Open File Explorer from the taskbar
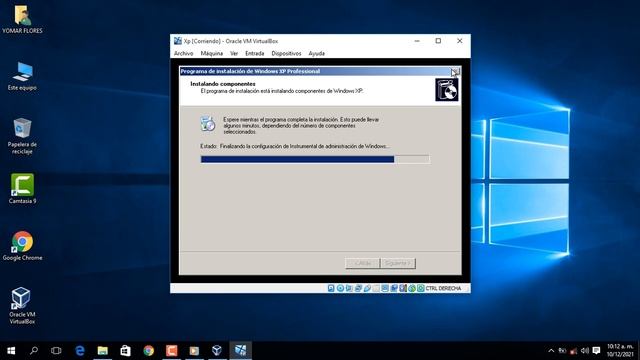Image resolution: width=640 pixels, height=360 pixels. pos(102,351)
